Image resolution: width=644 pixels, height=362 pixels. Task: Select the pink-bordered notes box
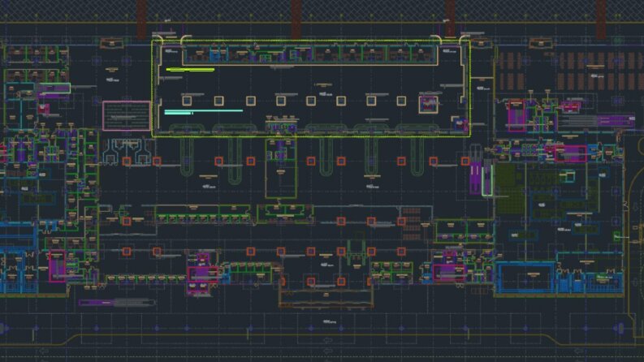(127, 116)
